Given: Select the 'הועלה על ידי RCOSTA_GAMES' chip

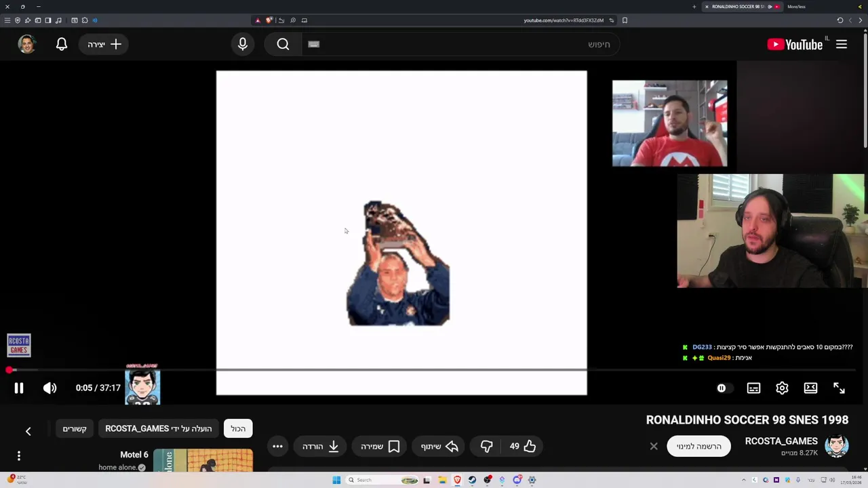Looking at the screenshot, I should 159,428.
